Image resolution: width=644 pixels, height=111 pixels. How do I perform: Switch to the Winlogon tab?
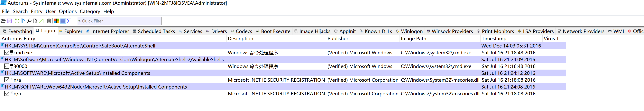[411, 31]
